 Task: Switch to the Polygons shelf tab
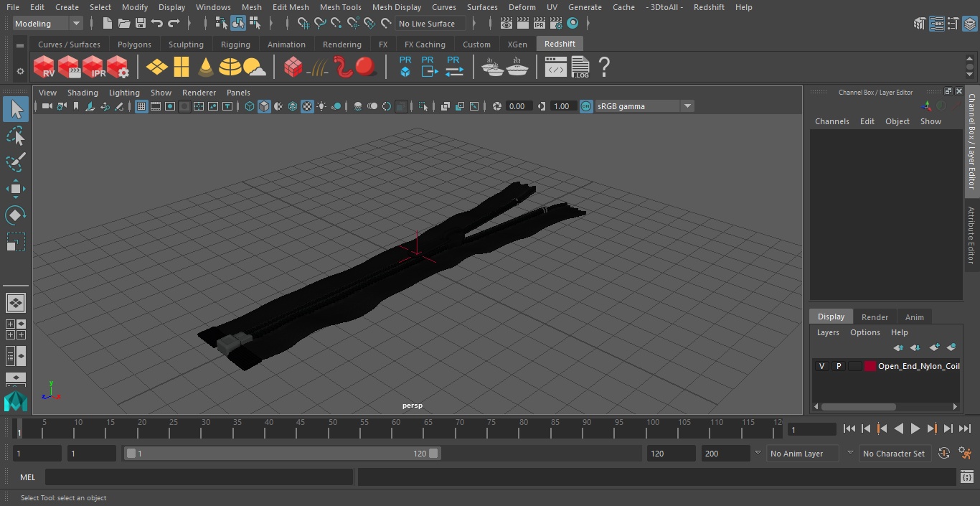134,44
